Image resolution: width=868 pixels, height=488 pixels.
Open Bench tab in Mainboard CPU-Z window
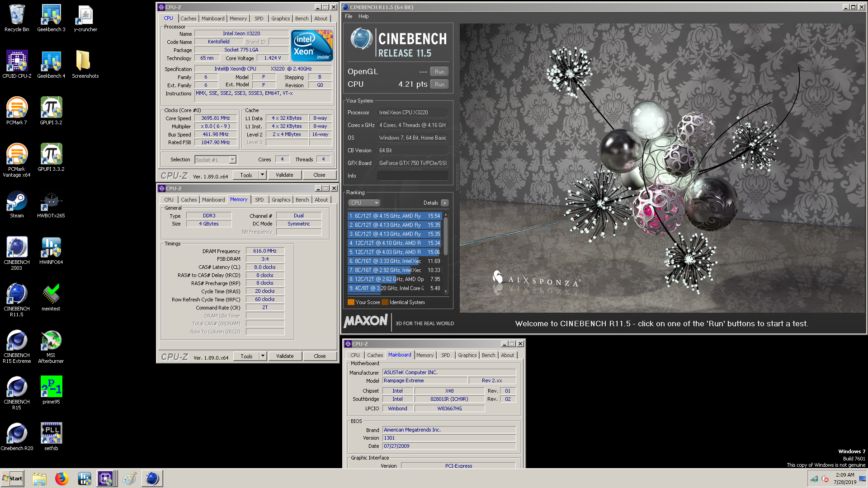click(488, 355)
